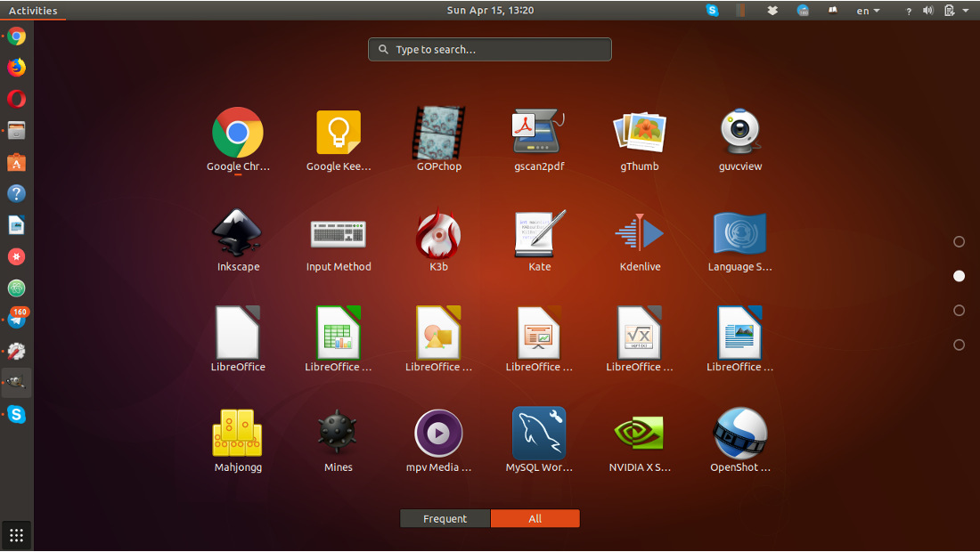Viewport: 980px width, 552px height.
Task: Select second app page indicator
Action: (959, 276)
